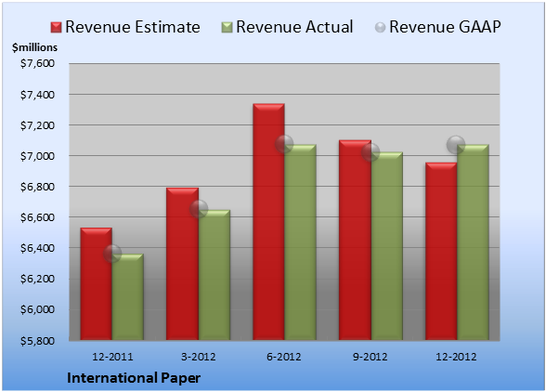This screenshot has height=392, width=546.
Task: Click the 12-2011 category label
Action: [112, 357]
